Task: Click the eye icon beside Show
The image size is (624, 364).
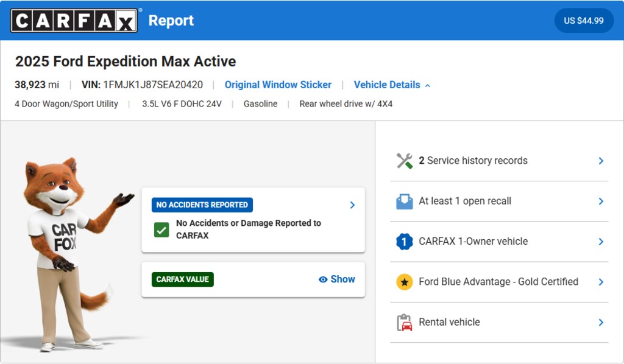Action: point(323,279)
